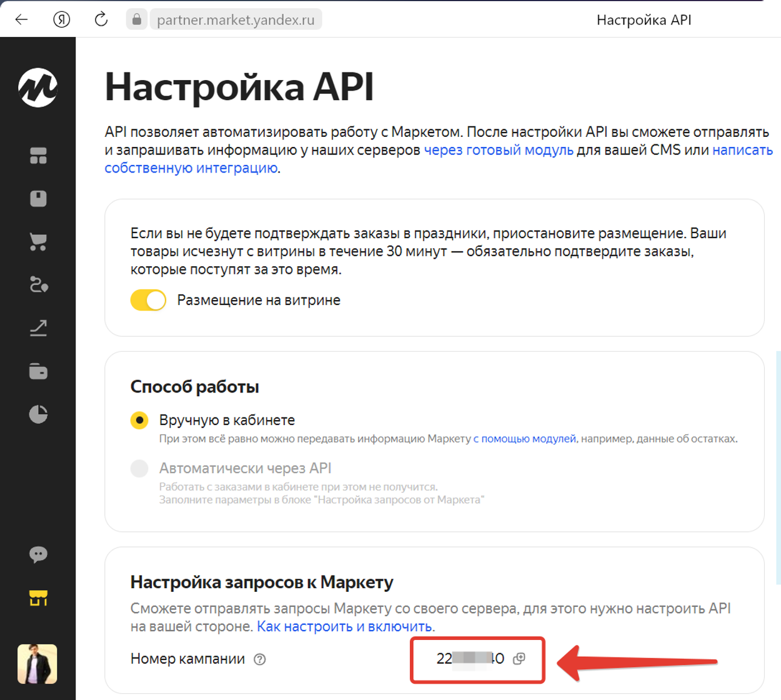
Task: Reload the page via the refresh icon
Action: [101, 19]
